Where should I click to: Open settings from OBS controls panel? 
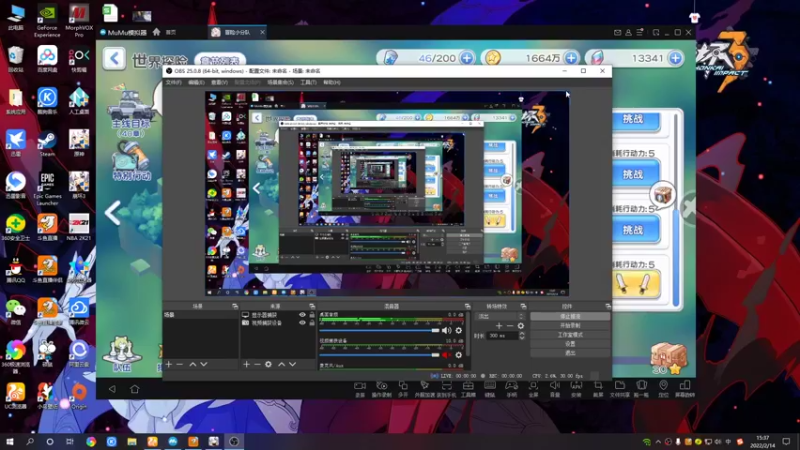coord(570,344)
